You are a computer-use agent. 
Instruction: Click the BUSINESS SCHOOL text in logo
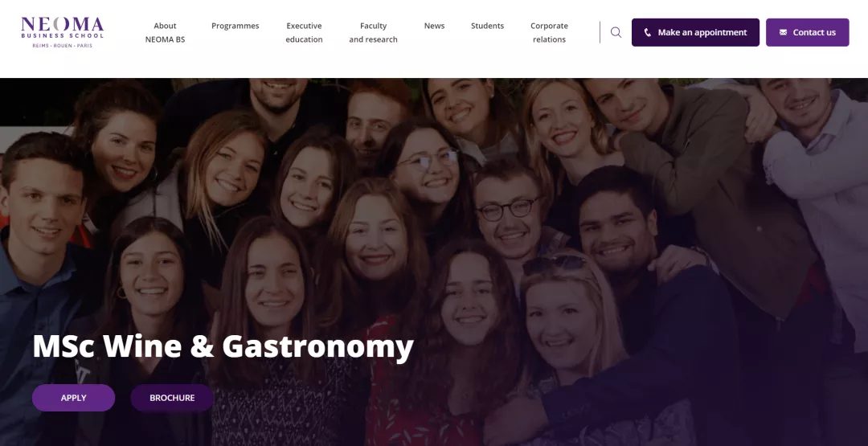pos(62,36)
